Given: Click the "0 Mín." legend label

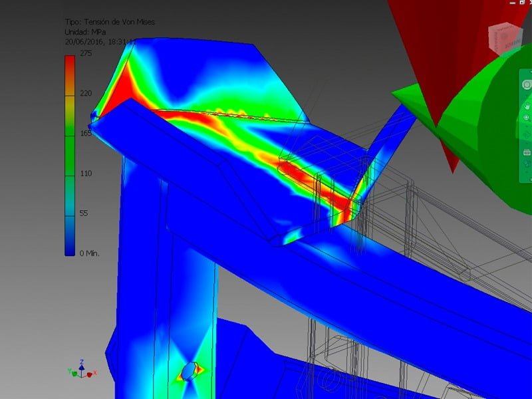Looking at the screenshot, I should point(89,254).
